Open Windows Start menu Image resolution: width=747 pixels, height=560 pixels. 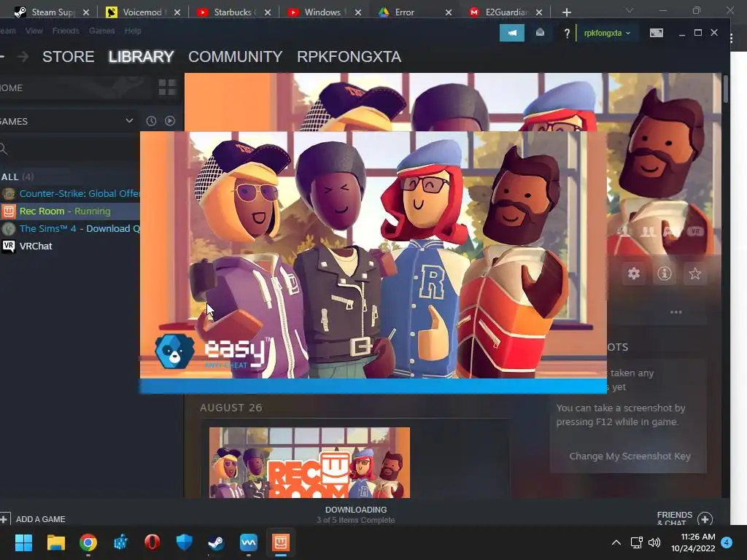[23, 542]
